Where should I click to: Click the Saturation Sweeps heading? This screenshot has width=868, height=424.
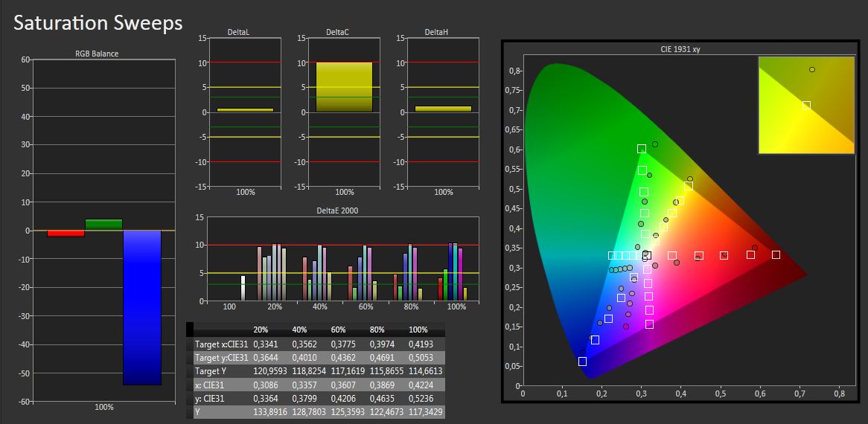point(98,23)
